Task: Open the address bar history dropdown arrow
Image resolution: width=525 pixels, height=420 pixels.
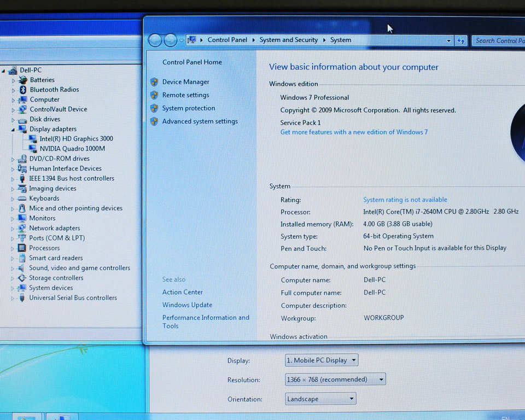Action: (x=448, y=41)
